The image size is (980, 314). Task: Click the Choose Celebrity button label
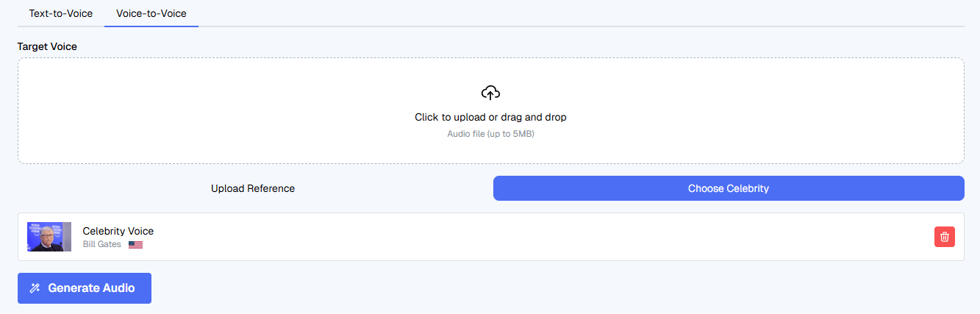point(729,188)
